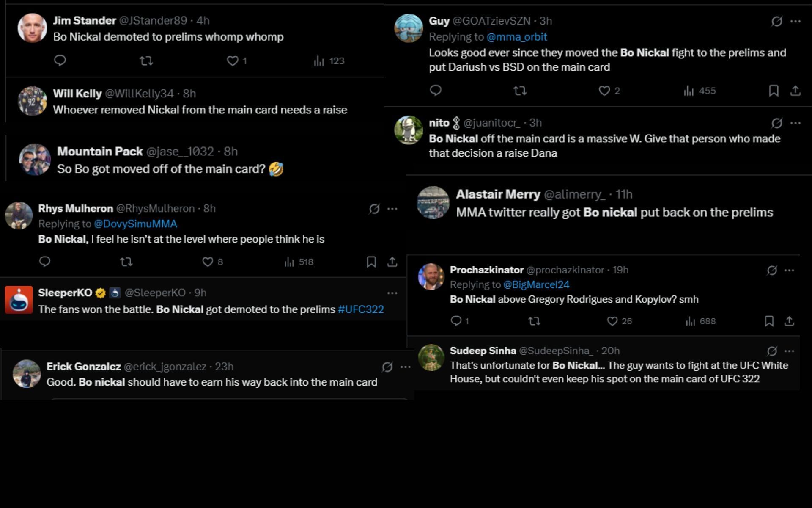Click the view count icon on Jim Stander's tweet
The width and height of the screenshot is (812, 508).
pyautogui.click(x=318, y=61)
